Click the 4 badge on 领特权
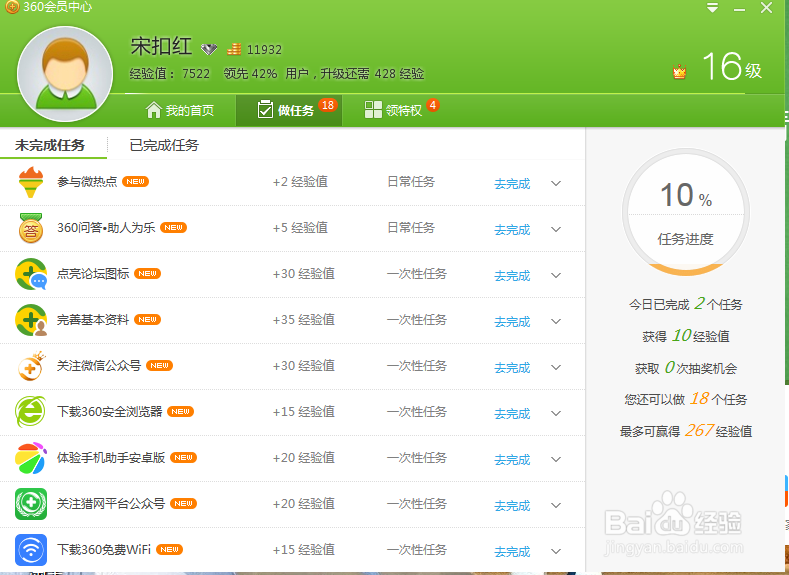789x575 pixels. (x=433, y=105)
